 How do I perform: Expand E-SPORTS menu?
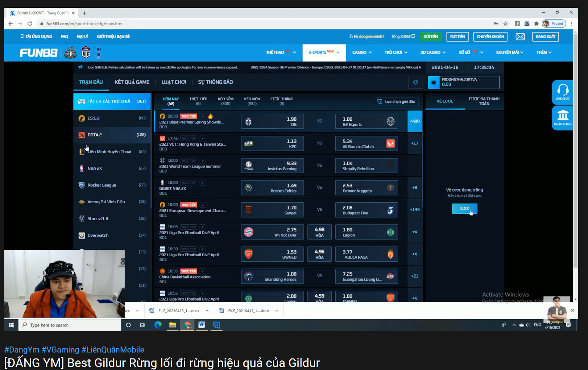(x=324, y=53)
